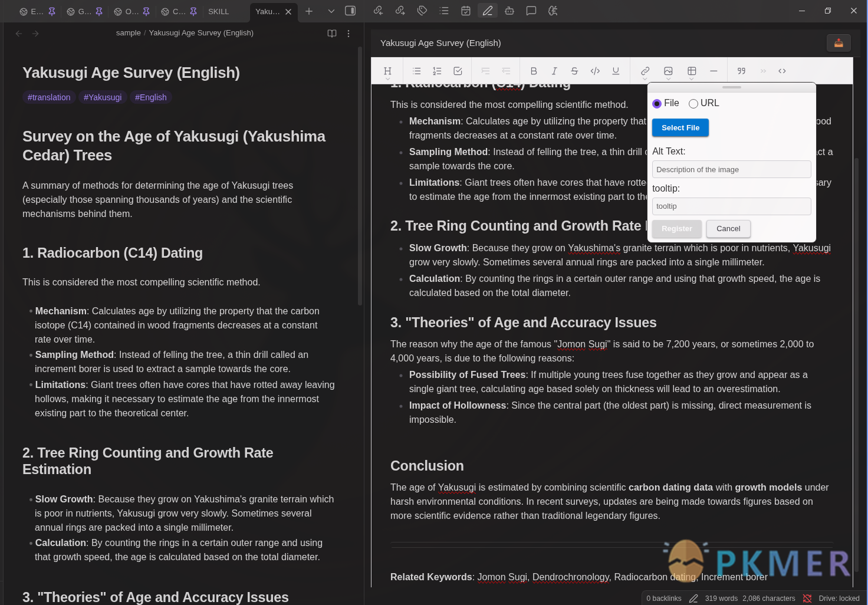Insert a numbered list from the toolbar
The height and width of the screenshot is (605, 868).
click(x=437, y=71)
